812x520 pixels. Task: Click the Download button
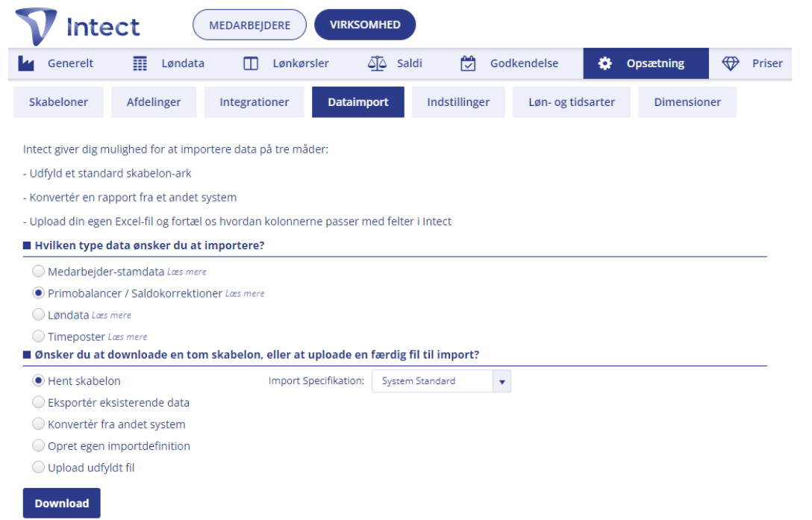[x=62, y=503]
